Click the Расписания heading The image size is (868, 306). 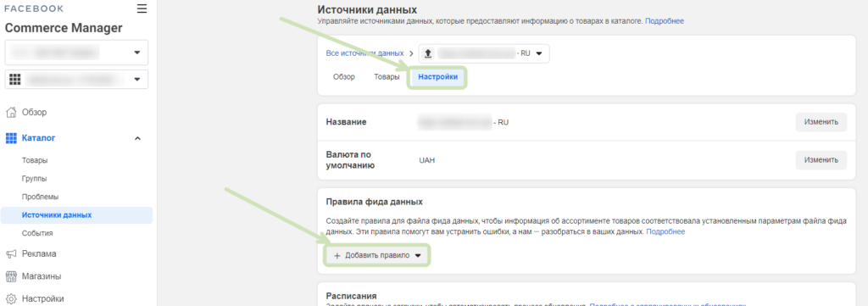351,296
